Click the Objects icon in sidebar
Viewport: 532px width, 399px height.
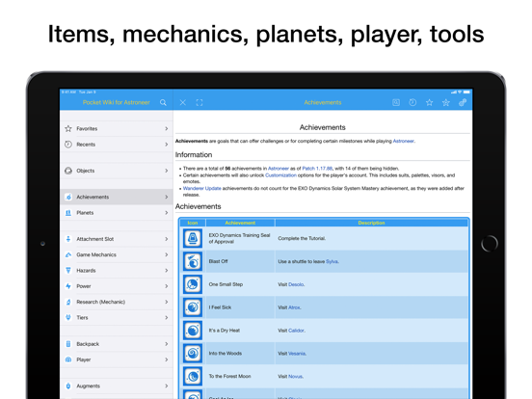click(x=68, y=171)
